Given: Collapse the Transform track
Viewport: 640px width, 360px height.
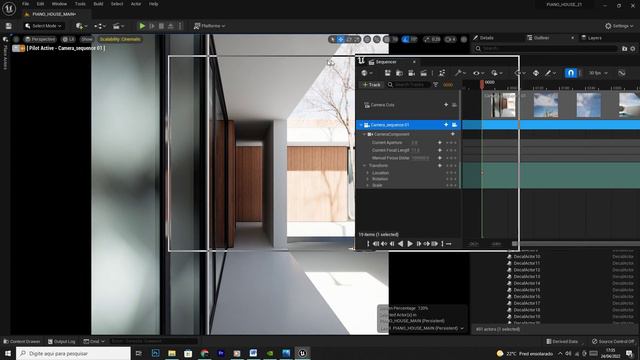Looking at the screenshot, I should click(x=364, y=166).
